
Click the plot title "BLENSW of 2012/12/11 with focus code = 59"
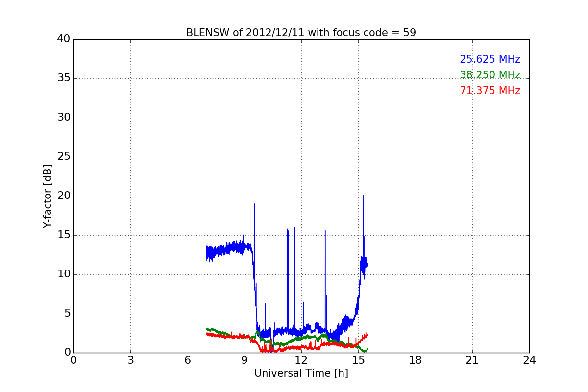301,33
